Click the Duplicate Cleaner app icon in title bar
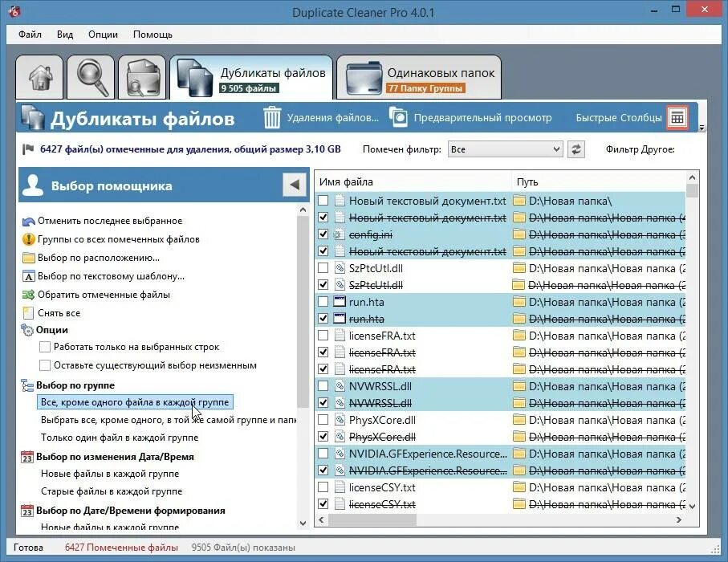Viewport: 728px width, 562px height. tap(14, 11)
